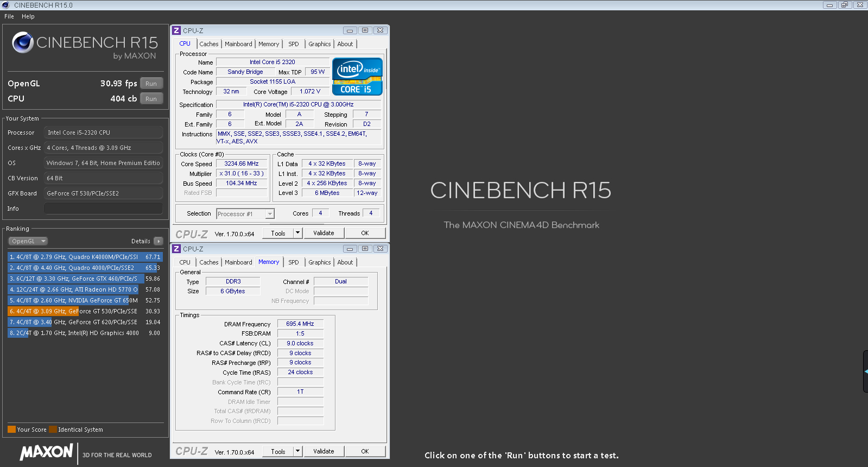This screenshot has width=868, height=467.
Task: Click the MAXON logo at bottom
Action: pos(46,452)
